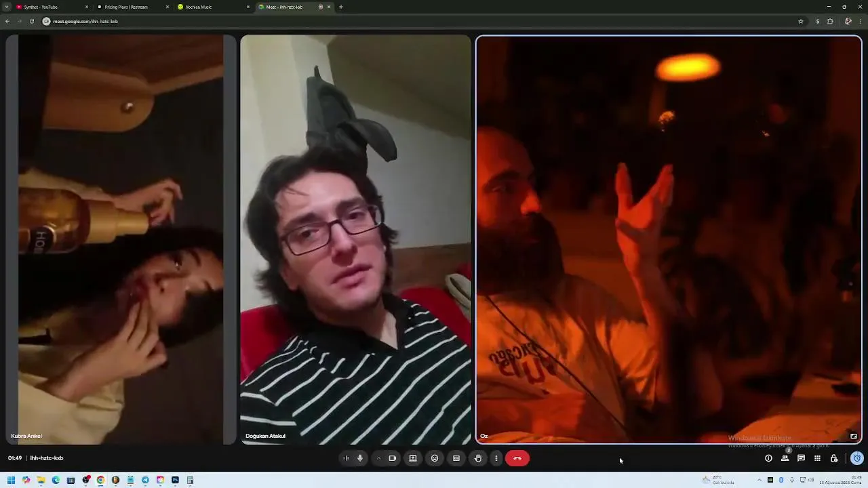
Task: Click the ihh-hztc-kxb meeting code text
Action: tap(47, 458)
